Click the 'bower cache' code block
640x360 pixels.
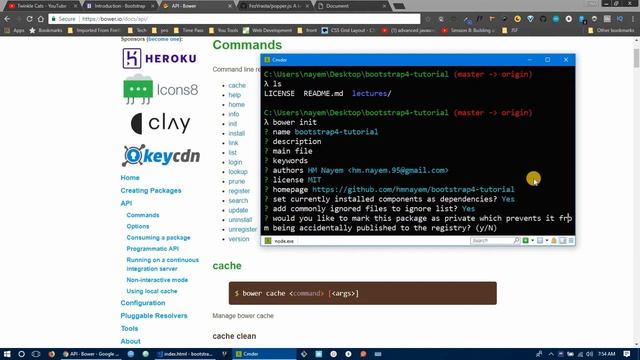point(362,293)
